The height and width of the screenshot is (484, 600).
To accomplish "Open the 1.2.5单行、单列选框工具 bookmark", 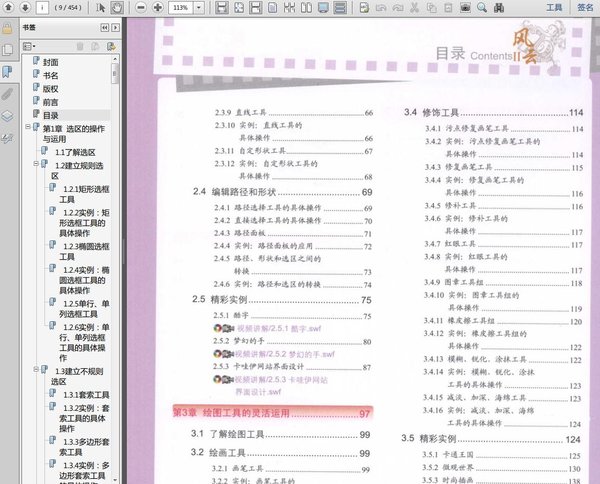I will (x=84, y=309).
